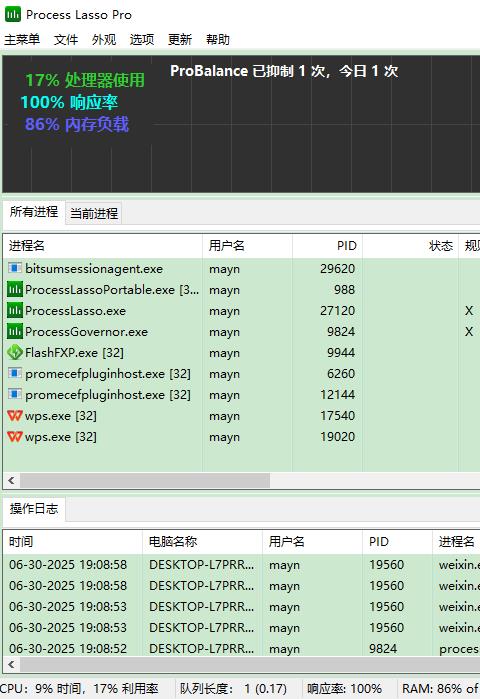This screenshot has height=699, width=480.
Task: Click the process list horizontal scrollbar thumb
Action: pyautogui.click(x=145, y=481)
